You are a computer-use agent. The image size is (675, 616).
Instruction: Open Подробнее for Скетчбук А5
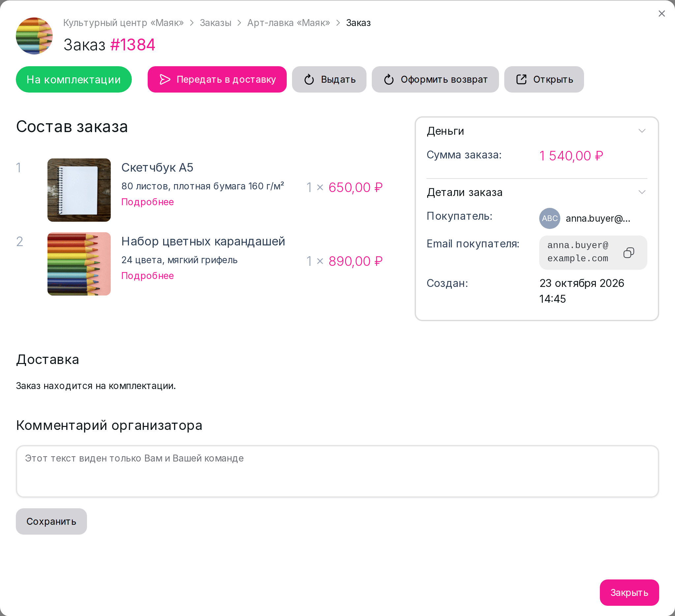pos(147,202)
